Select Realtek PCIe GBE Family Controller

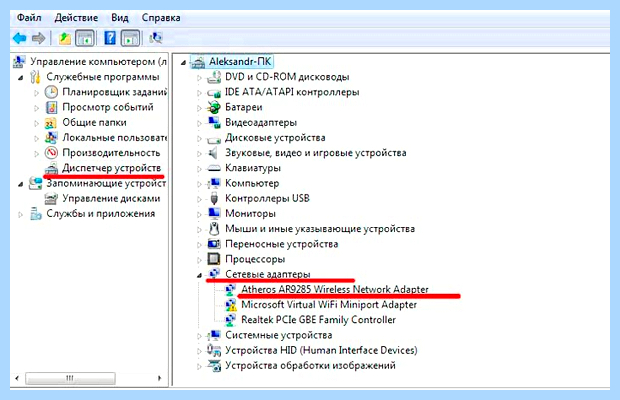pos(318,320)
